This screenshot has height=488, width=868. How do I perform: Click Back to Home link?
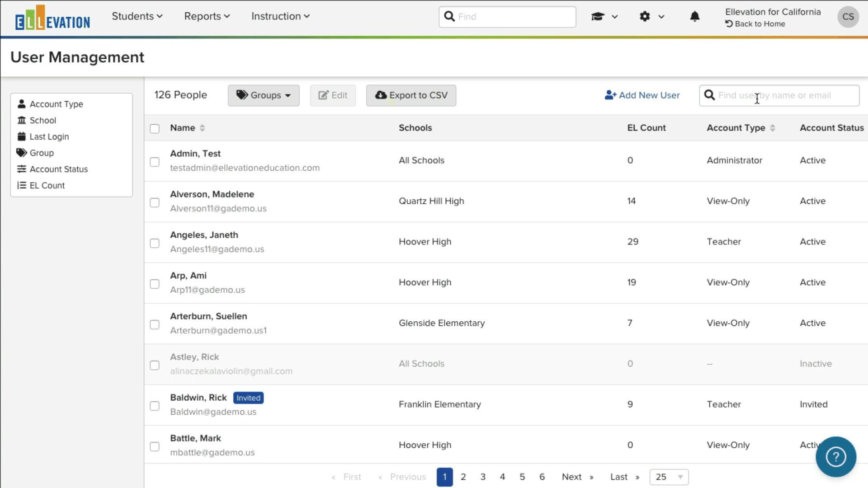point(755,24)
